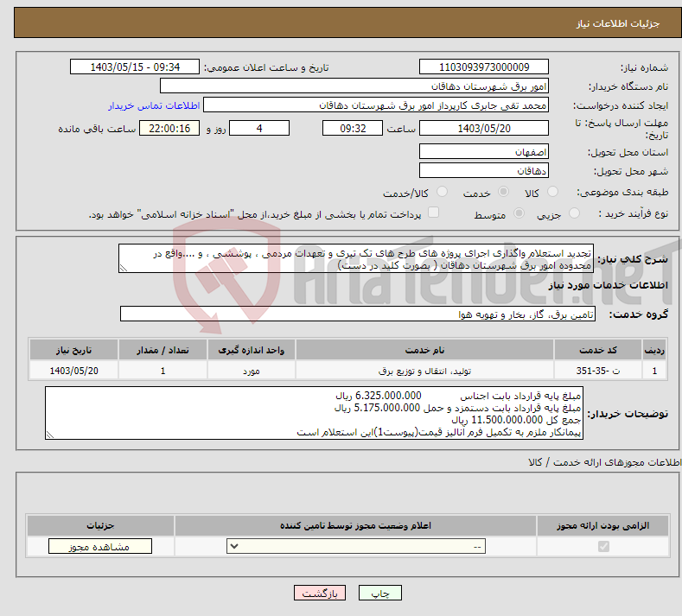Click the تعداد / مقدار column header

coord(163,350)
